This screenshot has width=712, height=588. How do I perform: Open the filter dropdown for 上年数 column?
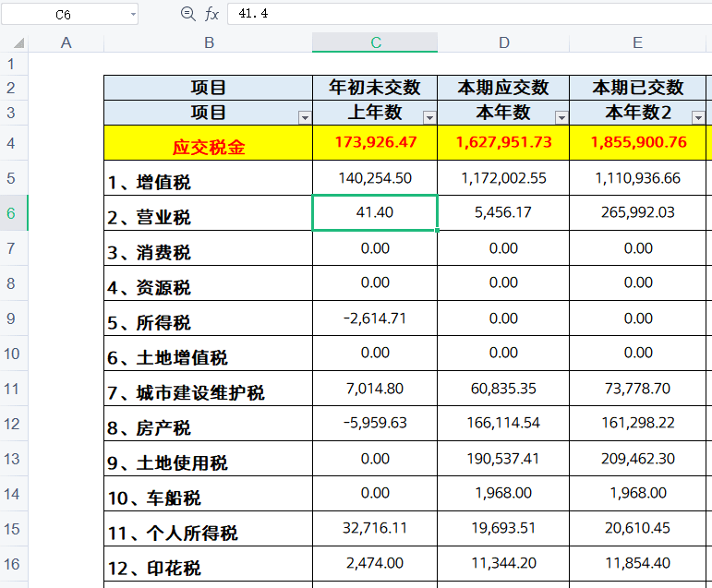(x=428, y=117)
